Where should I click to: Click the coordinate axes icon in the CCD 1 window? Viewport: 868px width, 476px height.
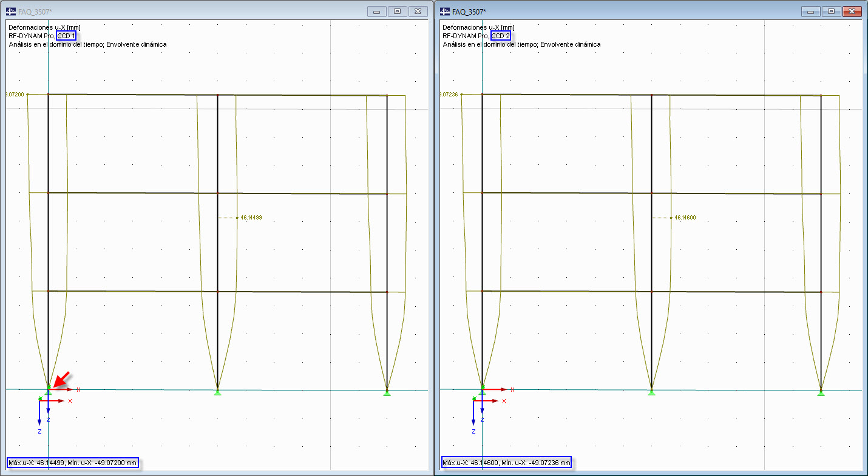[55, 415]
